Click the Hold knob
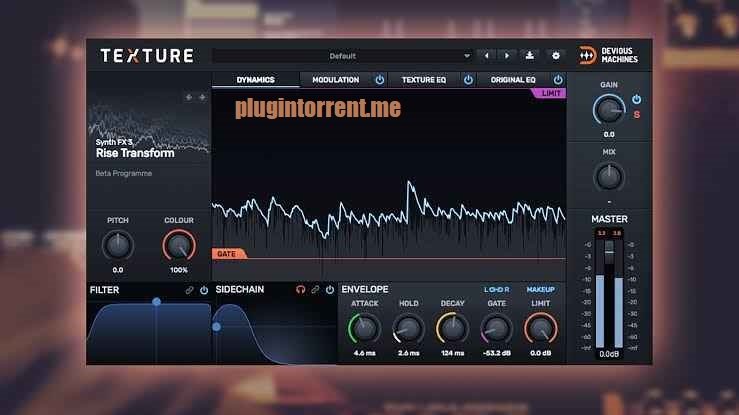This screenshot has width=739, height=415. 408,329
